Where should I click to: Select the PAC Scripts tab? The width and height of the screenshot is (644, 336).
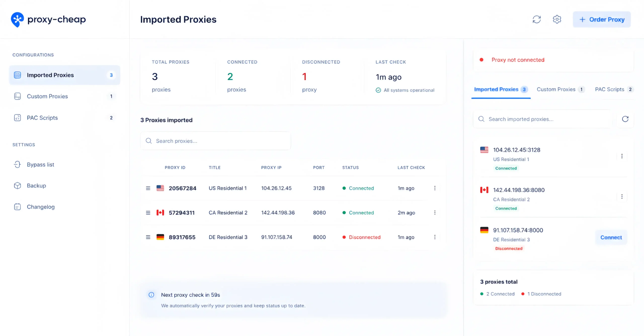coord(614,89)
